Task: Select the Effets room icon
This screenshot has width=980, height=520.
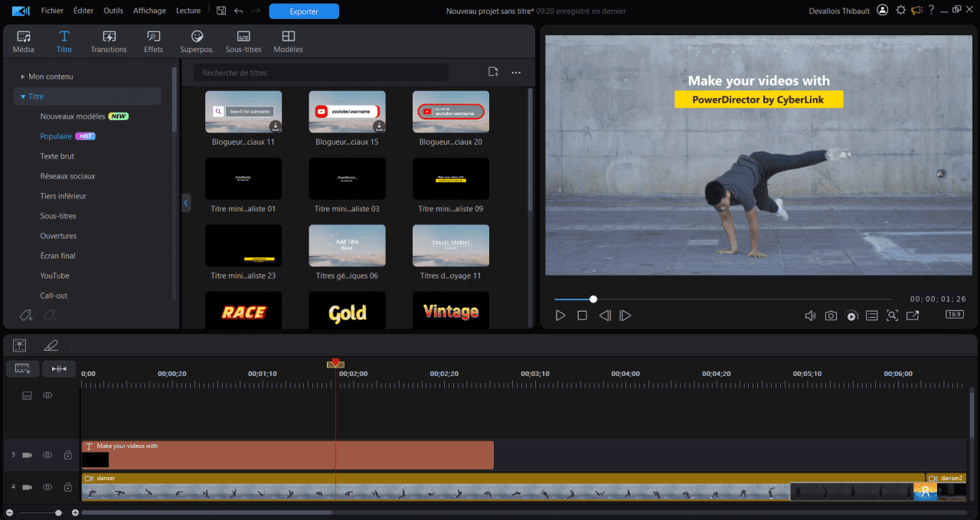Action: click(153, 41)
